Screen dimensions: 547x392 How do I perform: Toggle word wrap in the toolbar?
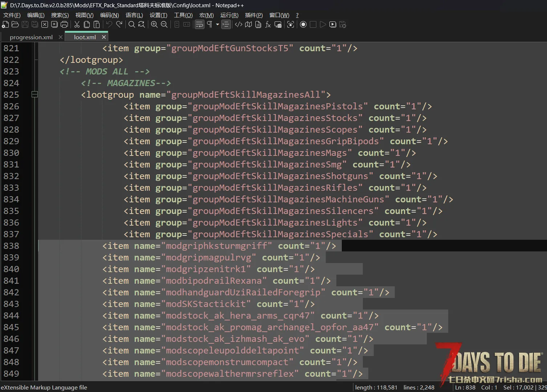[199, 25]
